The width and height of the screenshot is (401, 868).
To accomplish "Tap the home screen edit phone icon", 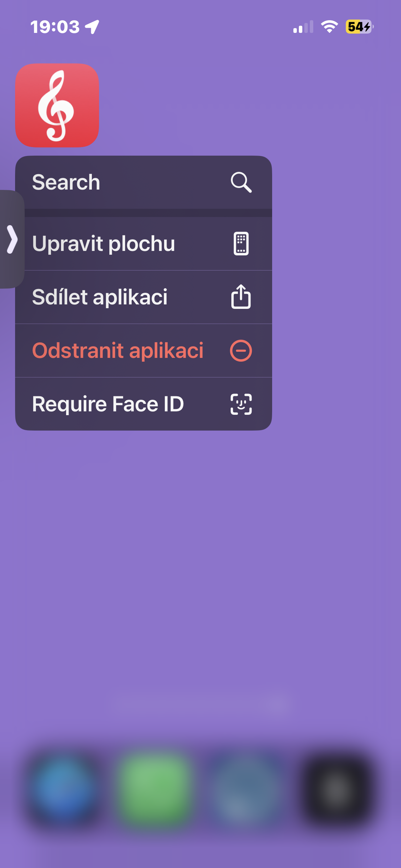I will click(x=241, y=244).
